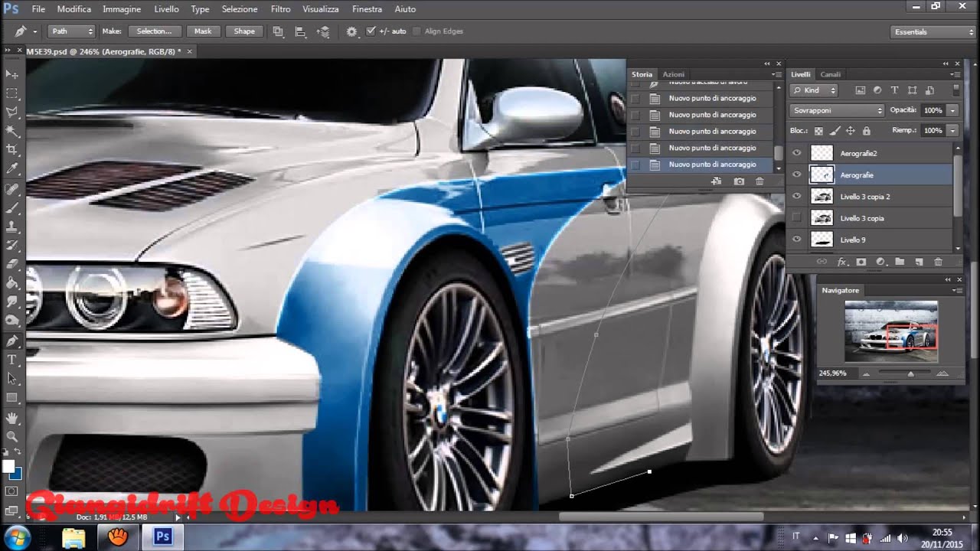The width and height of the screenshot is (980, 551).
Task: Click the Selection... button
Action: (x=155, y=31)
